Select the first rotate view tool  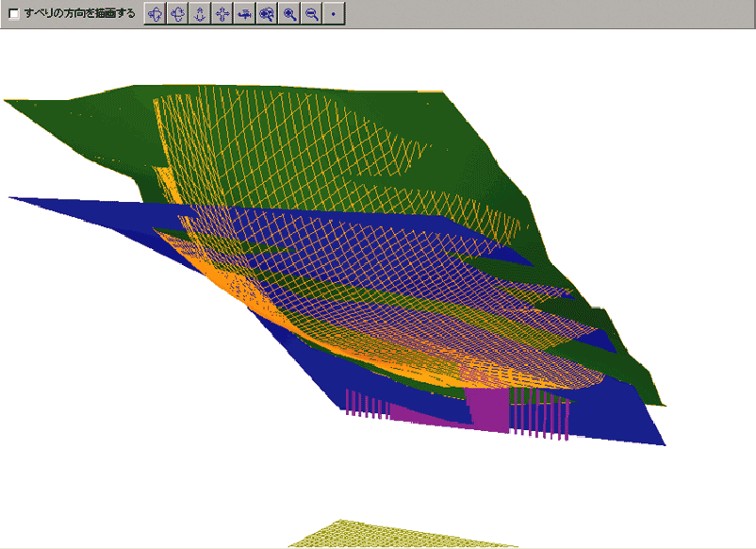(156, 13)
